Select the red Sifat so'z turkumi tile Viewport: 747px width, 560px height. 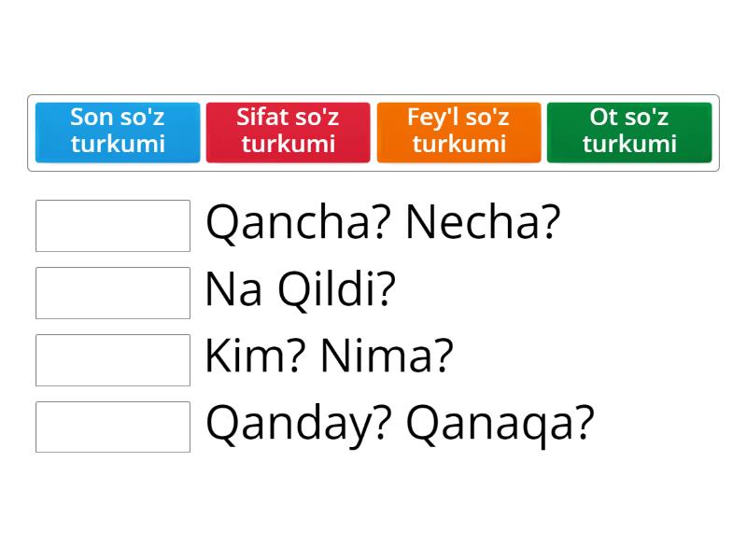coord(288,132)
